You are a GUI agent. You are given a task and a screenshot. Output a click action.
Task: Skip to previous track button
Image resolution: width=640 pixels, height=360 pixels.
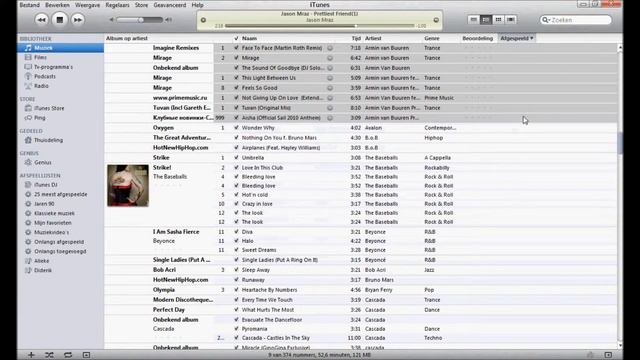(41, 20)
